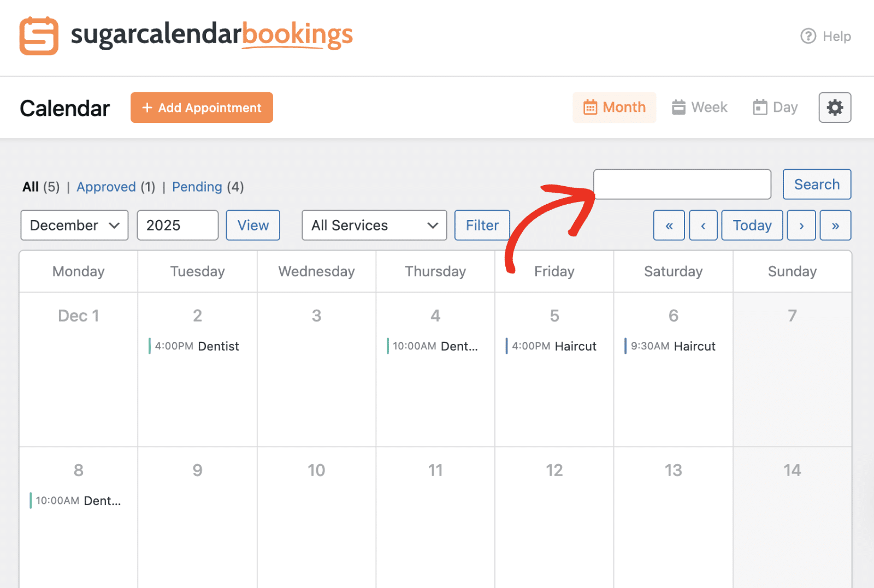874x588 pixels.
Task: Go to previous month arrow
Action: point(703,225)
